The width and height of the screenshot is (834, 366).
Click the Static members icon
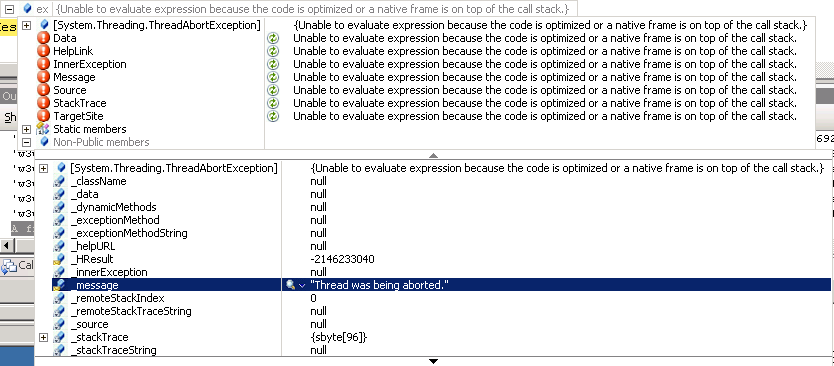click(x=43, y=129)
